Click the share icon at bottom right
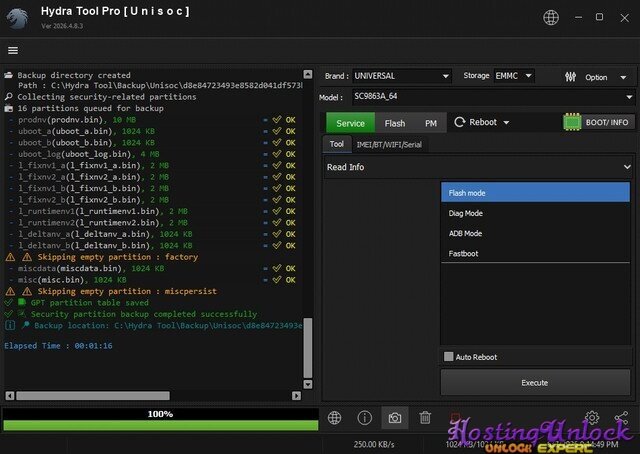 pos(621,417)
